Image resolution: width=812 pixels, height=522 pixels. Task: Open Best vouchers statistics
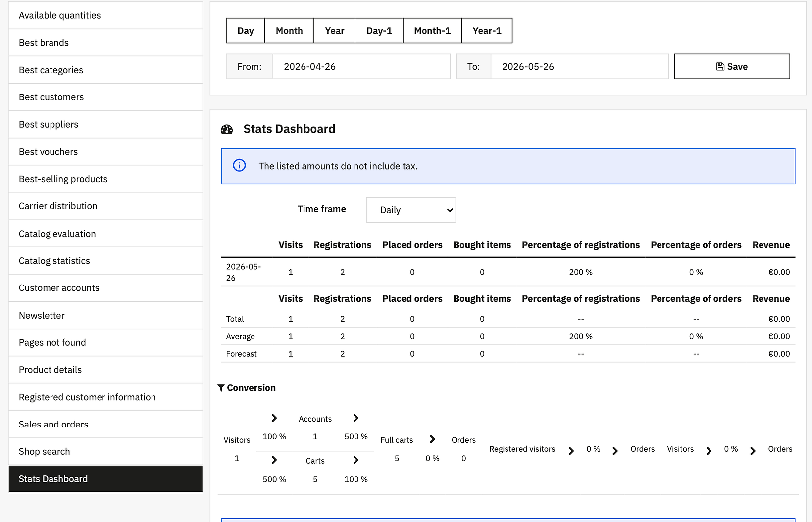[105, 151]
